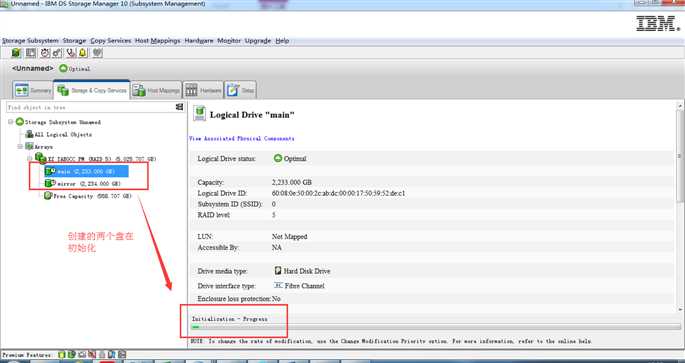685x363 pixels.
Task: Click the Logical Drive "main" header icon
Action: (x=200, y=113)
